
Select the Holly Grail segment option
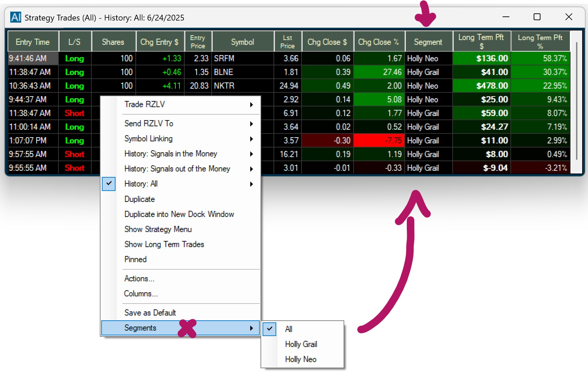click(303, 344)
